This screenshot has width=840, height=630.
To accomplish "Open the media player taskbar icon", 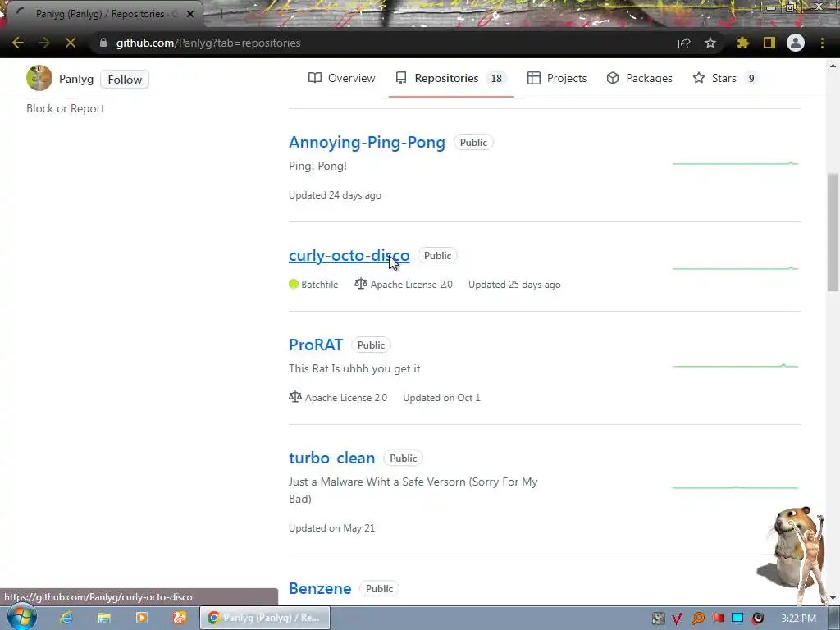I will pyautogui.click(x=142, y=618).
